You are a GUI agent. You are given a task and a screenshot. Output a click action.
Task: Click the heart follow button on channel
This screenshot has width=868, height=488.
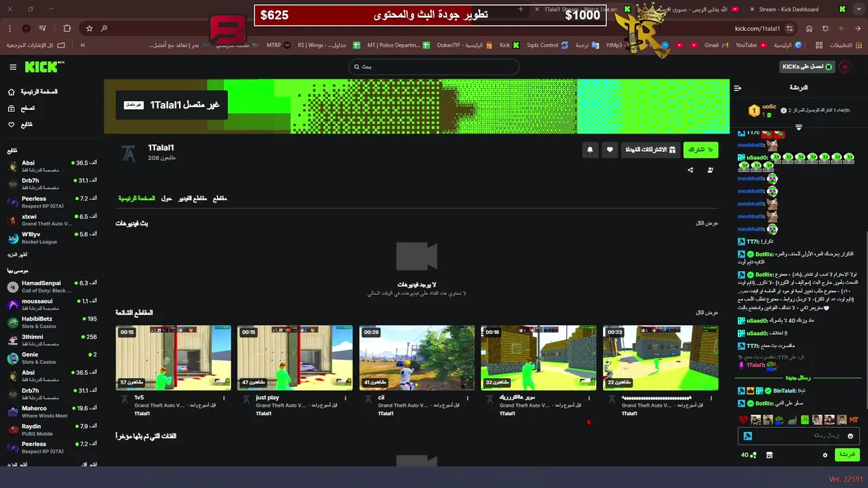610,150
